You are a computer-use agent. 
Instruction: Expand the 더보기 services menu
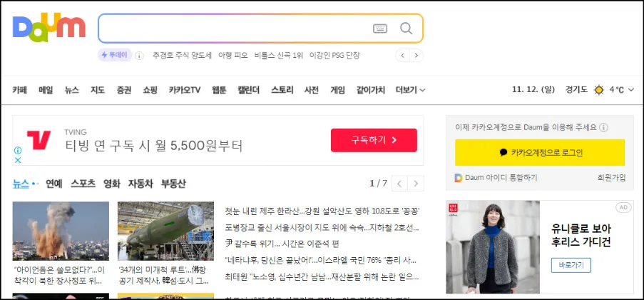click(410, 90)
